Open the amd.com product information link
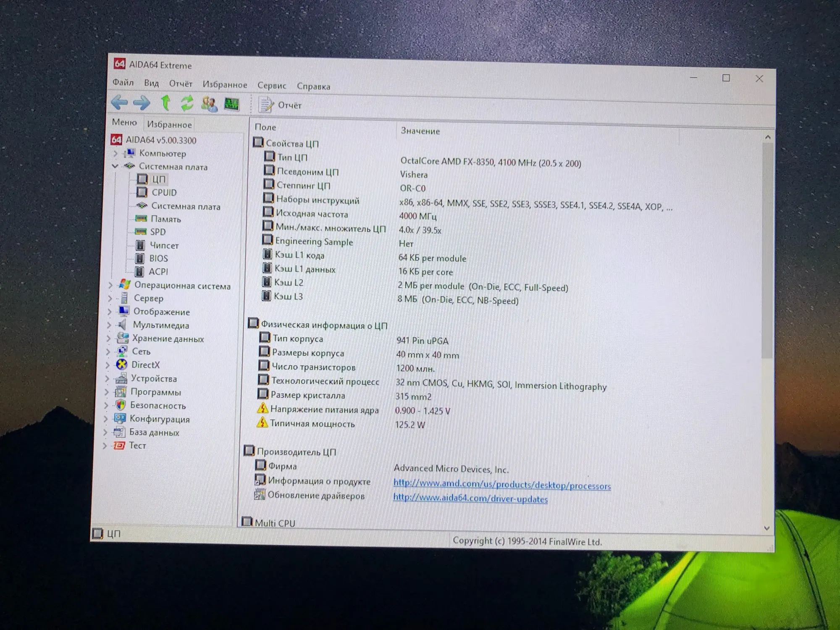Image resolution: width=840 pixels, height=630 pixels. [x=502, y=484]
